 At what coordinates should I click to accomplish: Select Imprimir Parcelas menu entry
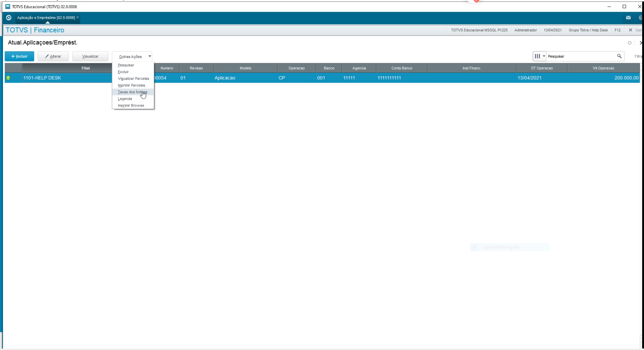[x=132, y=85]
